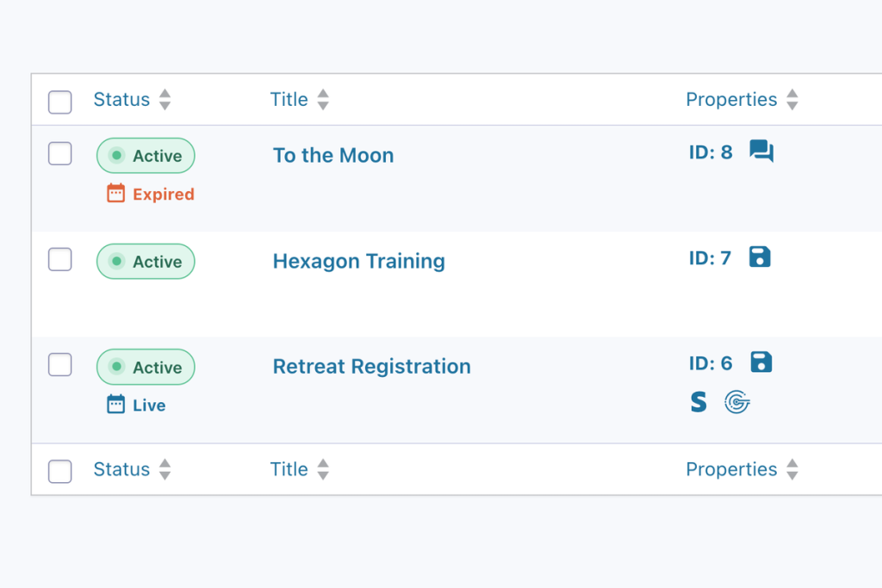The image size is (882, 588).
Task: Click the blue Live calendar icon
Action: click(x=115, y=405)
